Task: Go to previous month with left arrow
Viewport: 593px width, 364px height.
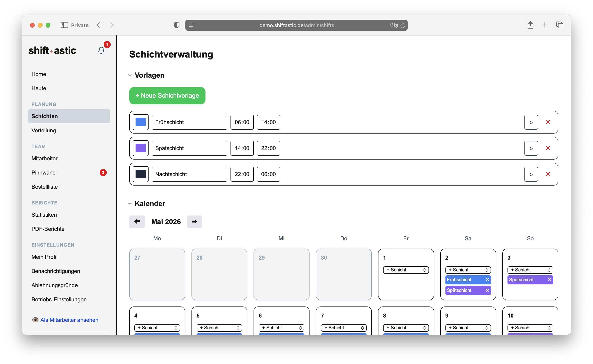Action: [137, 221]
